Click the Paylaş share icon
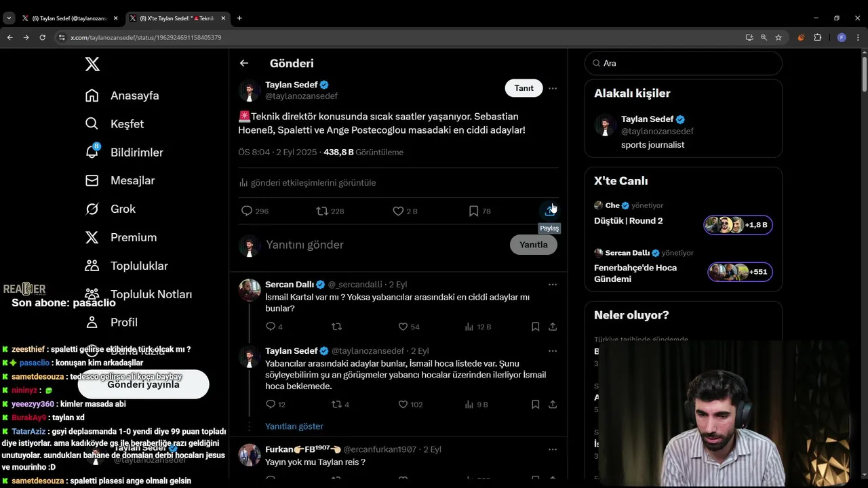The image size is (868, 488). pyautogui.click(x=550, y=211)
